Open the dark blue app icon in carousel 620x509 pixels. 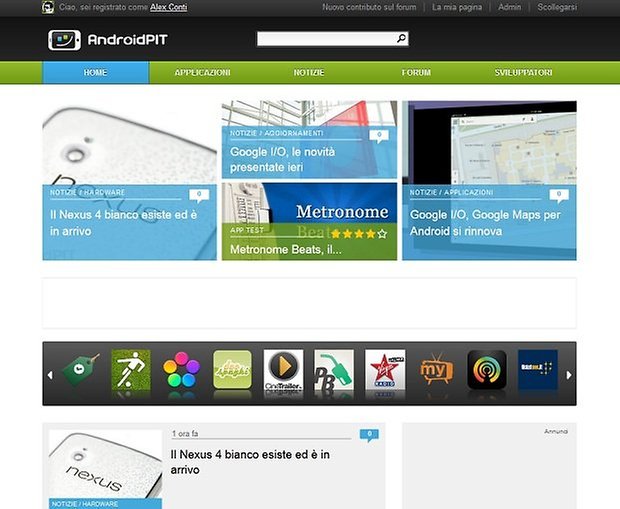[x=538, y=369]
